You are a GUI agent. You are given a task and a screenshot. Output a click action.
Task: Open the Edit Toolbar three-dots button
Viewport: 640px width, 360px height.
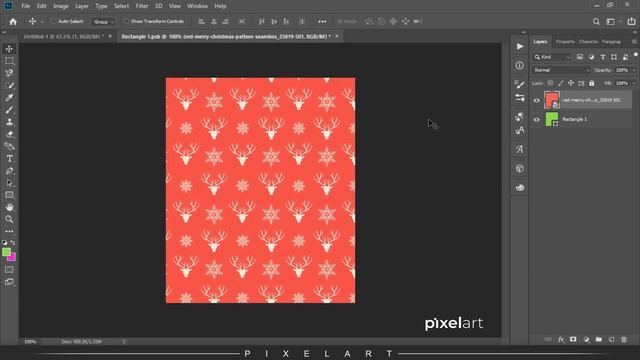click(x=9, y=231)
